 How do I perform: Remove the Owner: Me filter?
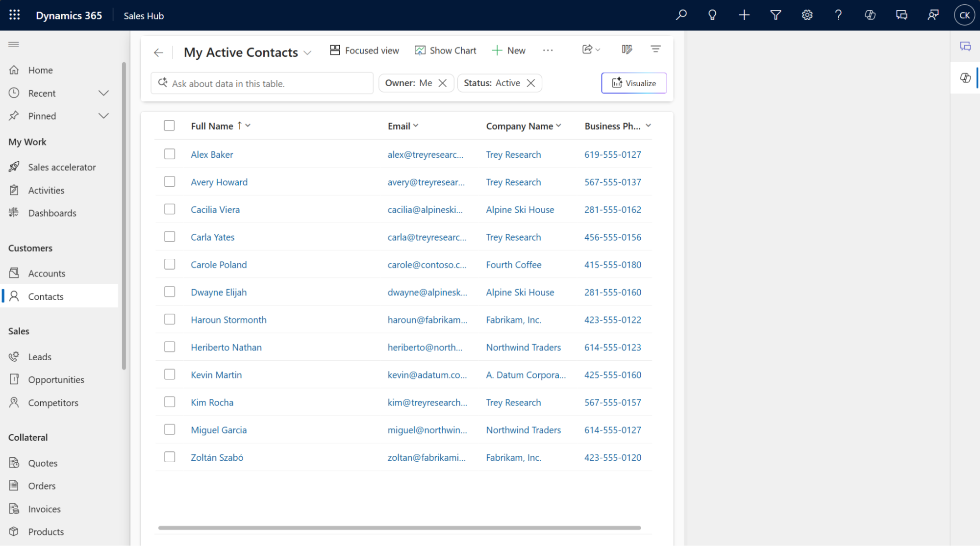[x=442, y=83]
